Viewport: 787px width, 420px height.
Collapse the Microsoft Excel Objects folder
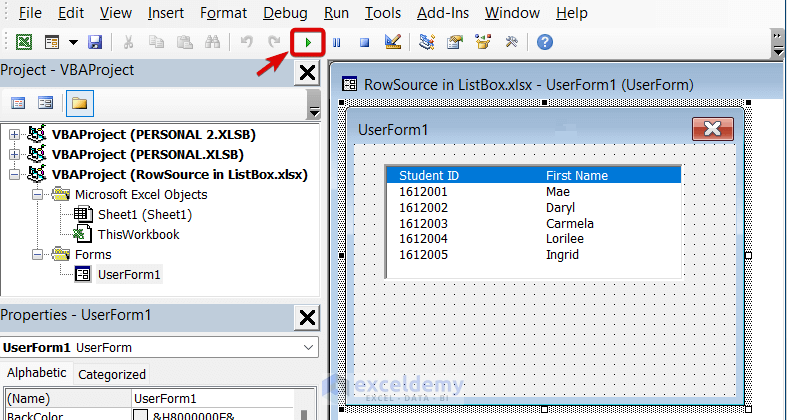tap(37, 195)
